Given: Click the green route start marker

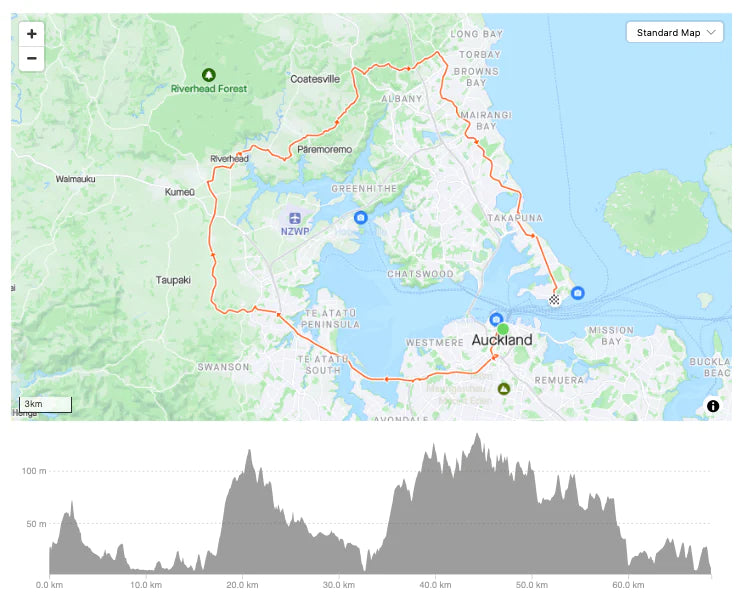Looking at the screenshot, I should click(x=503, y=329).
